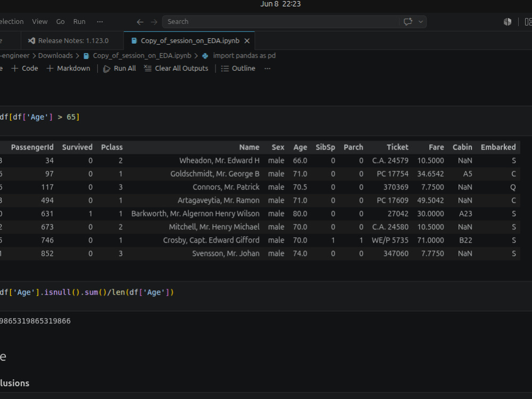Select cell 'Mitchell, Mr. Henry Michael'
The height and width of the screenshot is (399, 532).
214,227
